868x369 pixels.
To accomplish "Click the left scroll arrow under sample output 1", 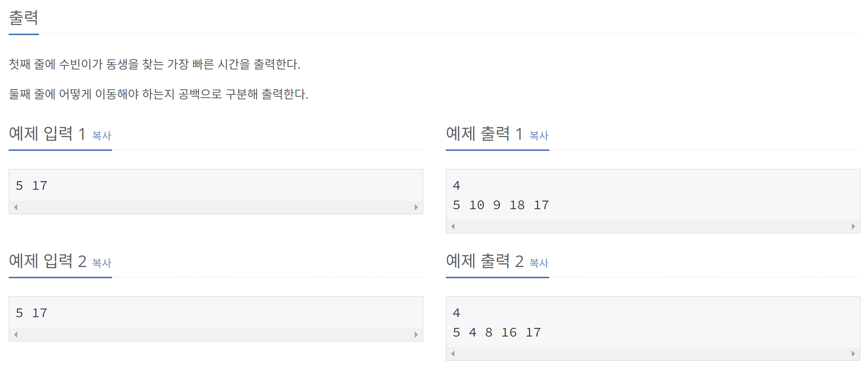I will click(x=454, y=226).
